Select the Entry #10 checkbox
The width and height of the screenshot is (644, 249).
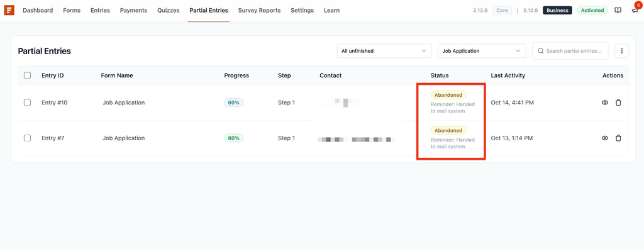(28, 102)
